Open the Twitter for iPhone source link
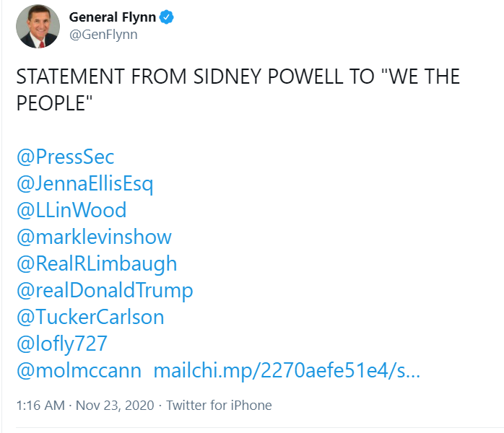 (x=219, y=406)
